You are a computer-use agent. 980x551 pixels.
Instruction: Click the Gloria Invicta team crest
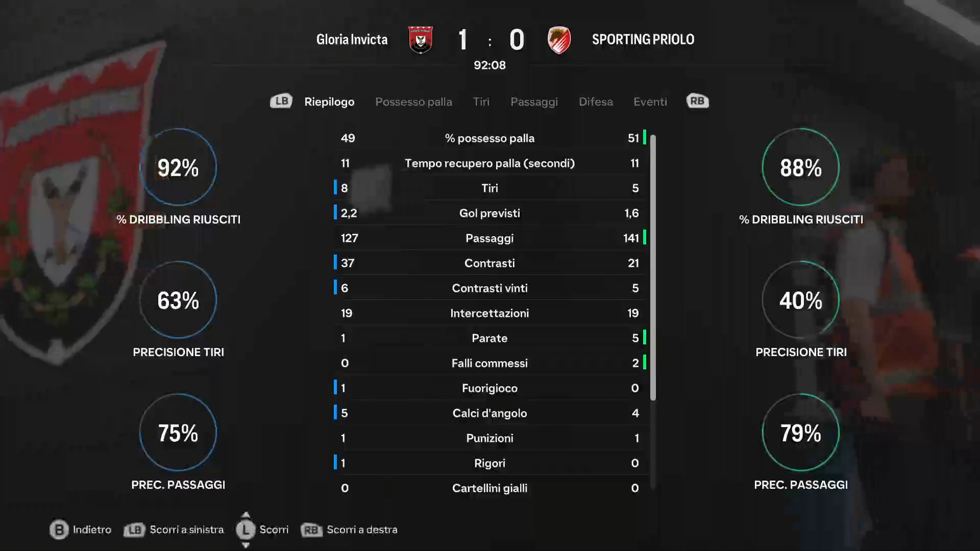tap(421, 40)
